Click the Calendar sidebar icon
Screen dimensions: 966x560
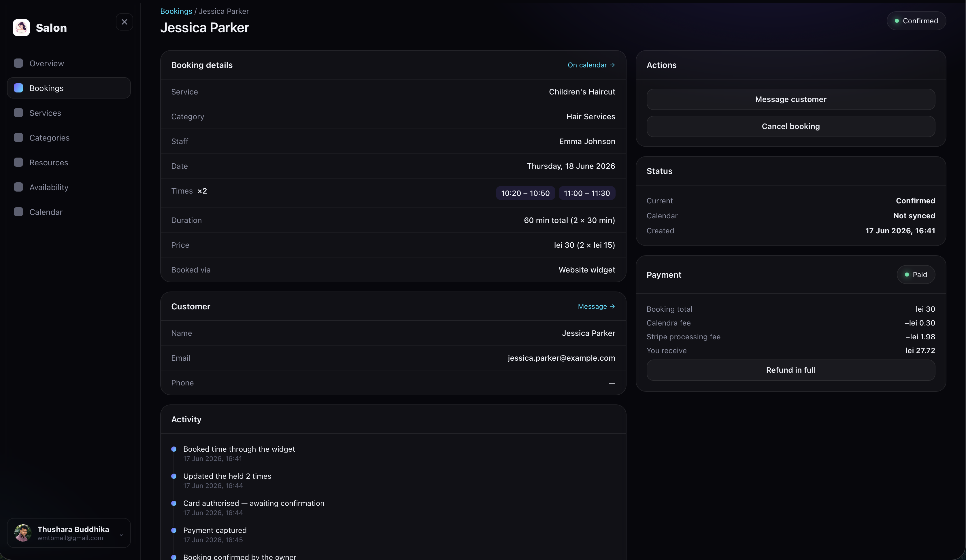pyautogui.click(x=18, y=212)
